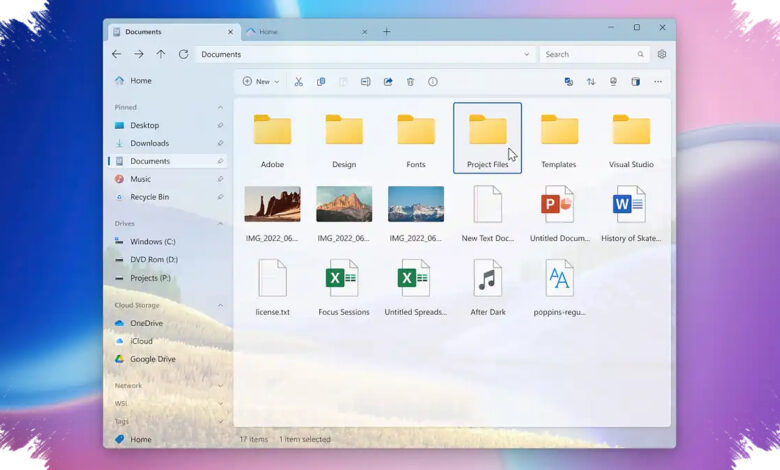Image resolution: width=780 pixels, height=470 pixels.
Task: Open the Properties info icon
Action: coord(433,82)
